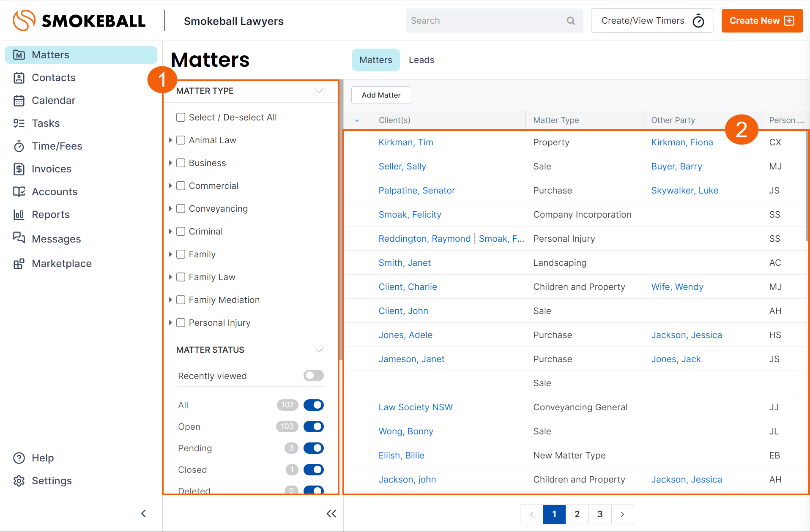The image size is (810, 532).
Task: Click the Messages chat icon
Action: (19, 237)
